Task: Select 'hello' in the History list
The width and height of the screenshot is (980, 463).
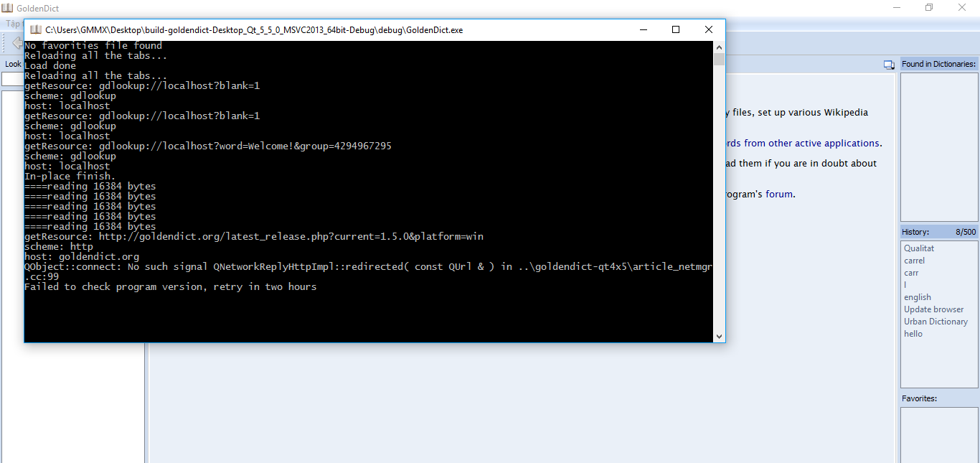Action: pos(913,334)
